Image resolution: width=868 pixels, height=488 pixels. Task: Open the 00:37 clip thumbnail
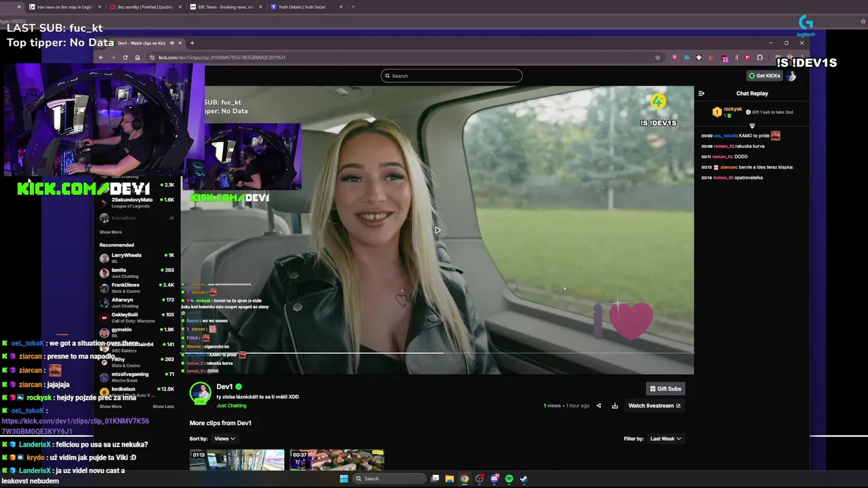[337, 460]
